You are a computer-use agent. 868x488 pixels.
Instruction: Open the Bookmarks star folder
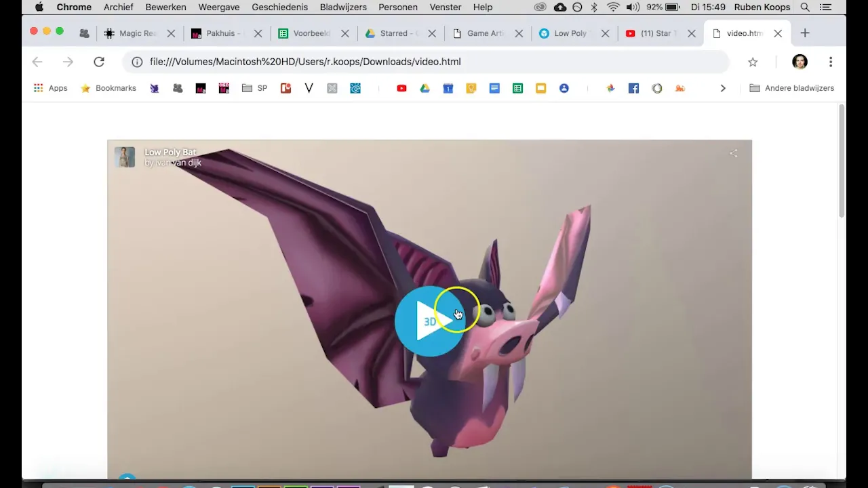tap(108, 88)
